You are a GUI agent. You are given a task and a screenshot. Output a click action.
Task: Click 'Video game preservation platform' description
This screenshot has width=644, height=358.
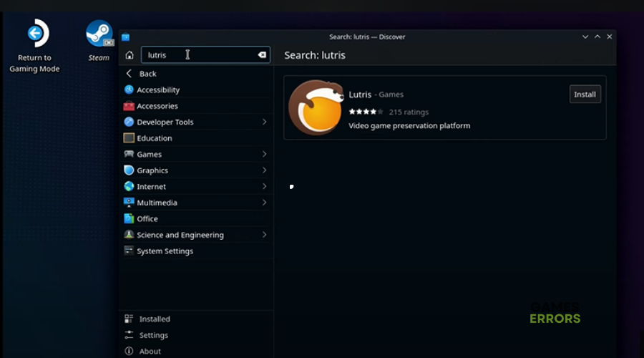(409, 126)
